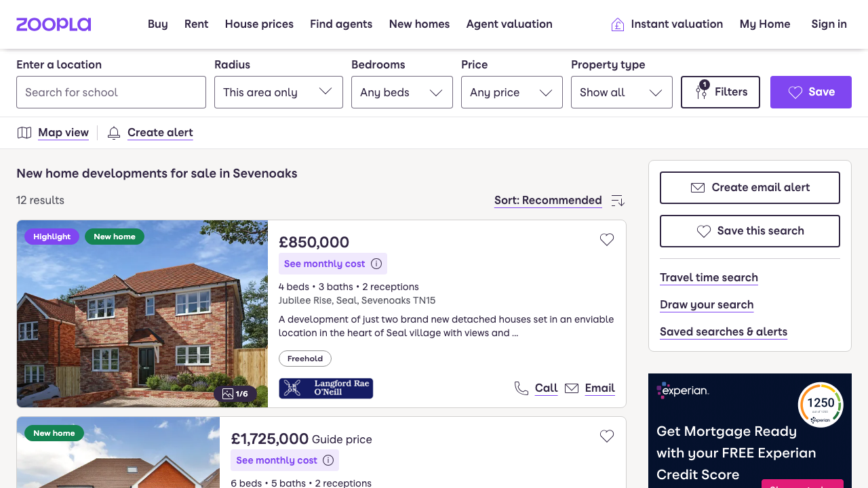Open Travel time search

[x=709, y=278]
